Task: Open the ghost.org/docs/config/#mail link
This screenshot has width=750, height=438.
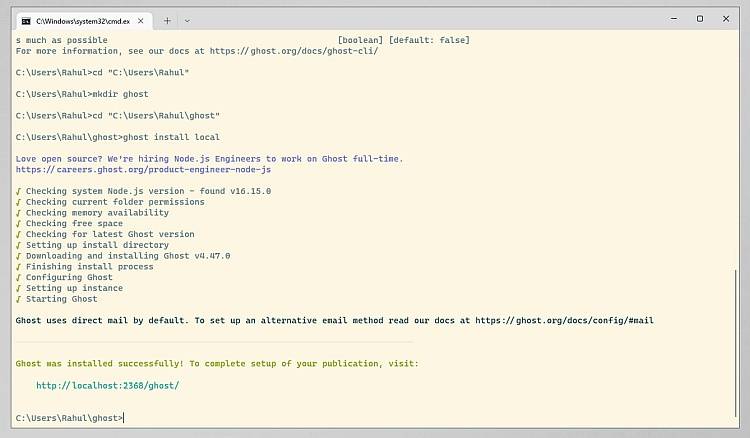Action: coord(564,320)
